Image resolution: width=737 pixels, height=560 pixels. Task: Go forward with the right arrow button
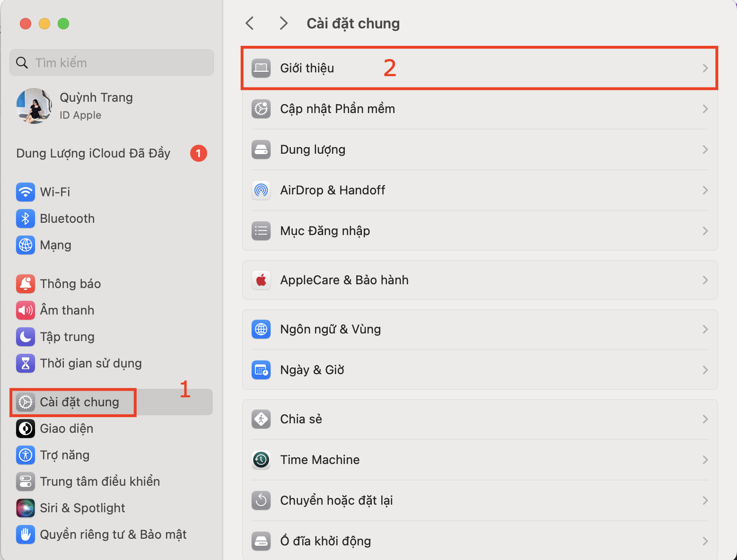pos(283,23)
